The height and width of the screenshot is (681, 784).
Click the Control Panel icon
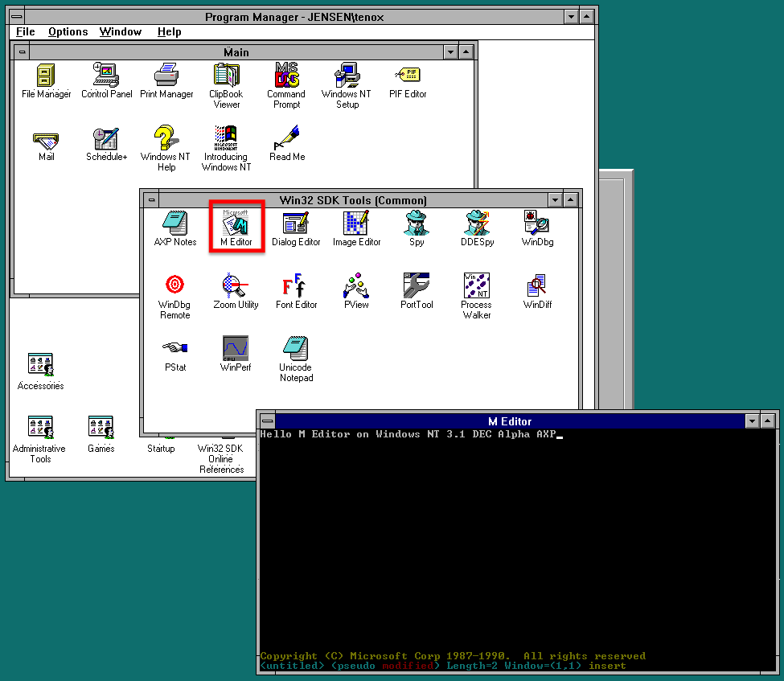pos(106,76)
